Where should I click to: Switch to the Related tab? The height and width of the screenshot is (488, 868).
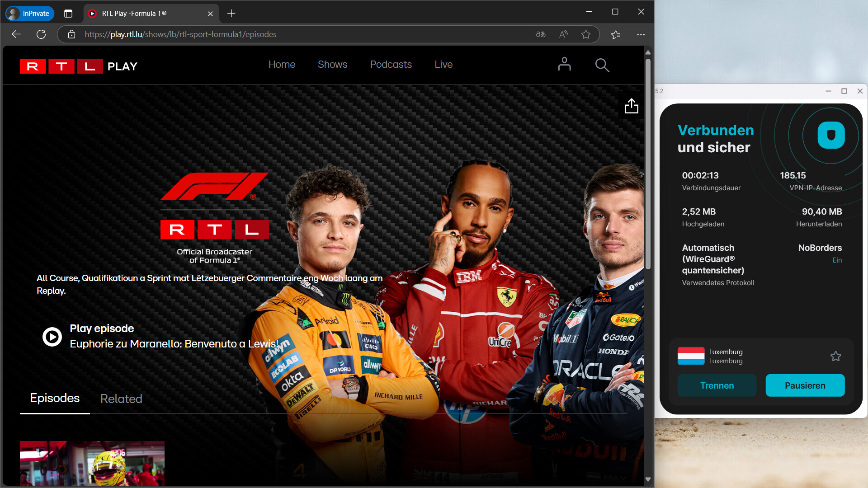pyautogui.click(x=121, y=399)
